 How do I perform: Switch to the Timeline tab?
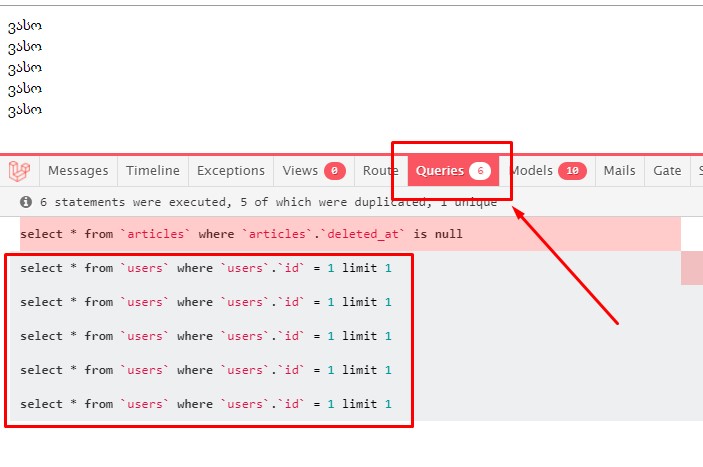[152, 171]
